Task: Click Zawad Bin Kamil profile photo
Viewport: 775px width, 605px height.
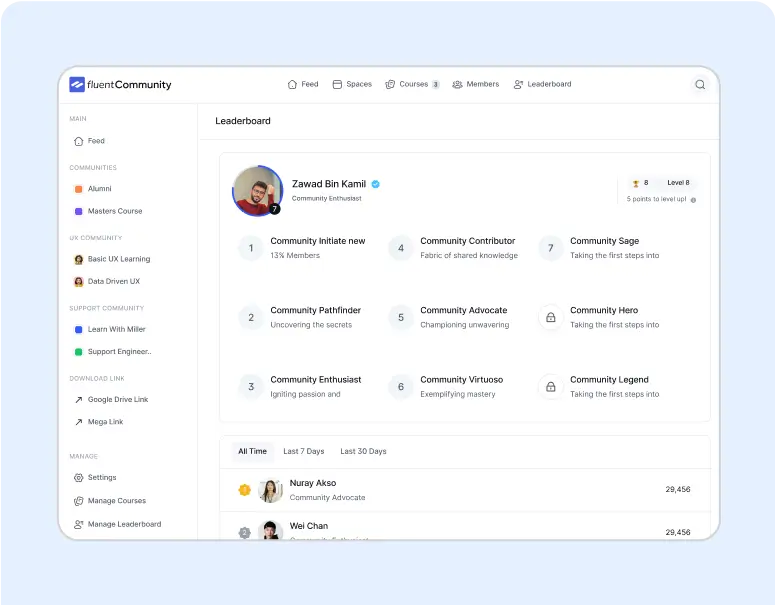Action: 258,190
